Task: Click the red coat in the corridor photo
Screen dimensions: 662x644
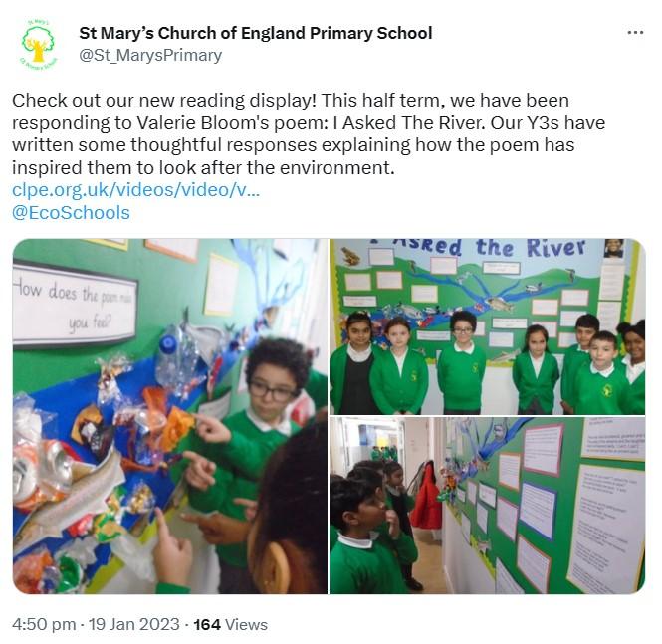Action: click(x=426, y=496)
